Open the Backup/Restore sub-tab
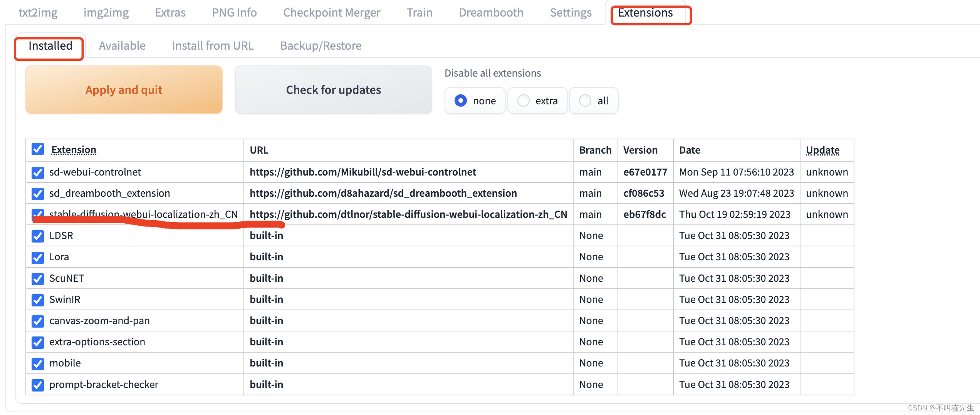Viewport: 980px width, 415px height. (321, 46)
